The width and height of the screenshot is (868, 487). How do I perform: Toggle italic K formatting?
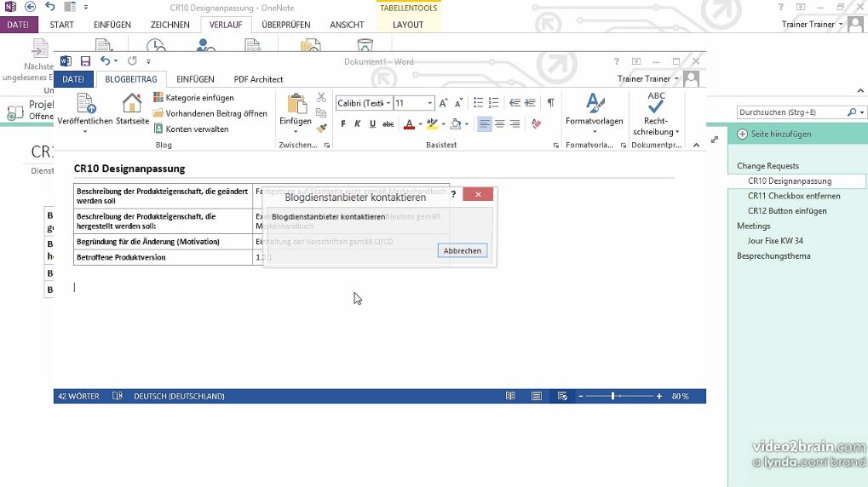coord(358,124)
